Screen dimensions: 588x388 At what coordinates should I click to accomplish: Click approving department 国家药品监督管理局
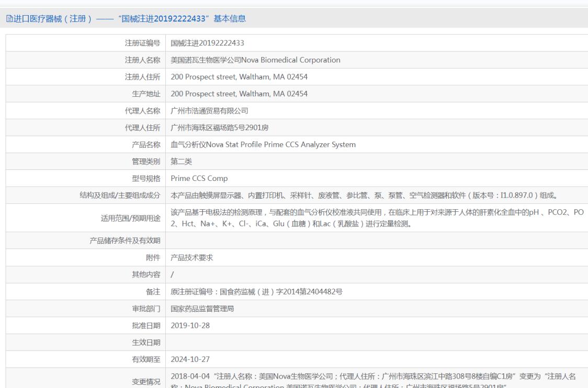[202, 309]
